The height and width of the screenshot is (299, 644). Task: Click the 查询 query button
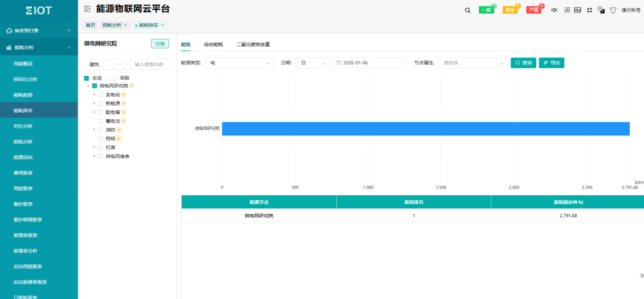click(523, 63)
